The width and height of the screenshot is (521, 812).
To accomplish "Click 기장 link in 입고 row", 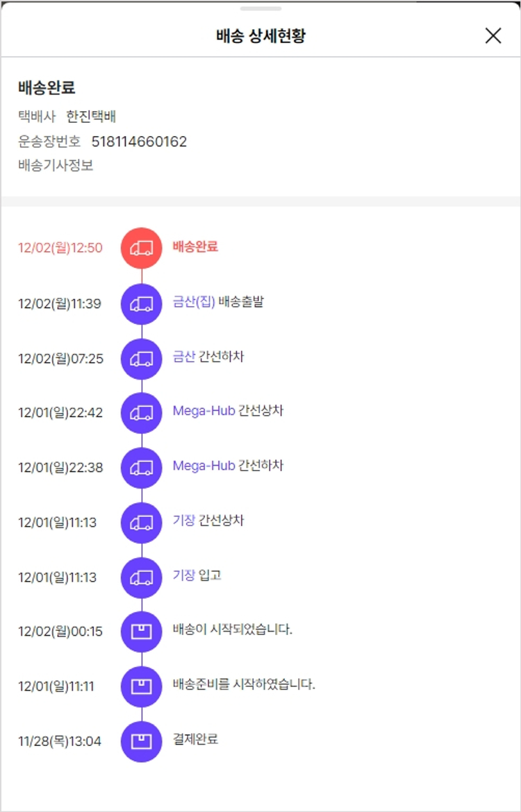I will point(184,575).
